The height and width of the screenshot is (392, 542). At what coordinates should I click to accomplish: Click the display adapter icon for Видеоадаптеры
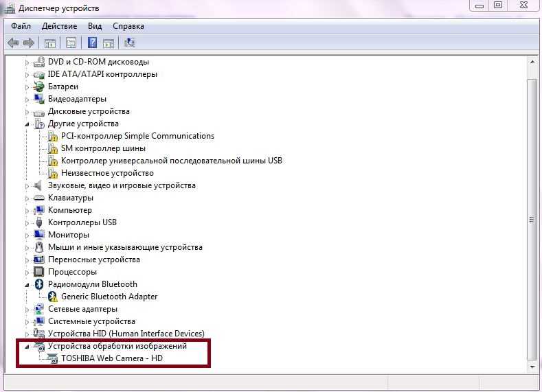coord(39,99)
